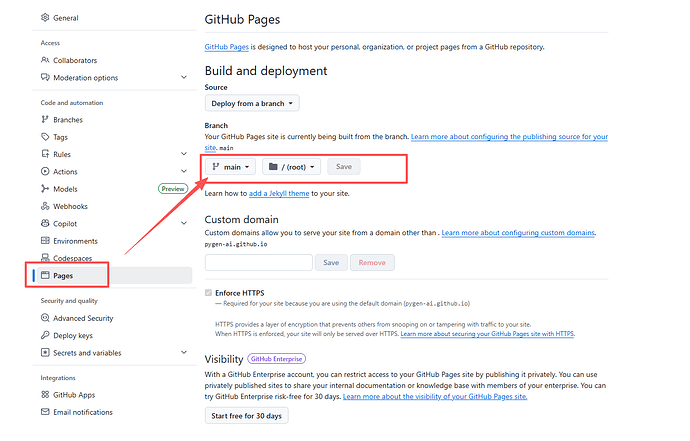
Task: Toggle the Enforce HTTPS checkbox
Action: click(x=209, y=293)
